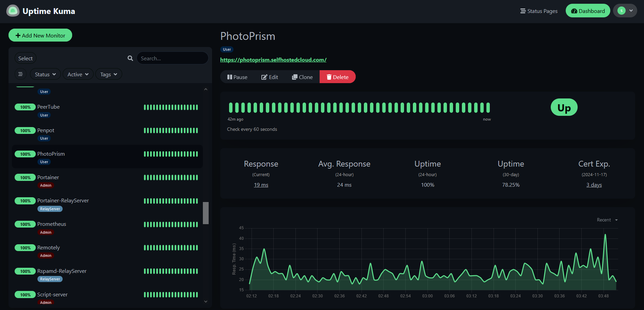The image size is (644, 310).
Task: Click the user avatar icon
Action: click(622, 11)
